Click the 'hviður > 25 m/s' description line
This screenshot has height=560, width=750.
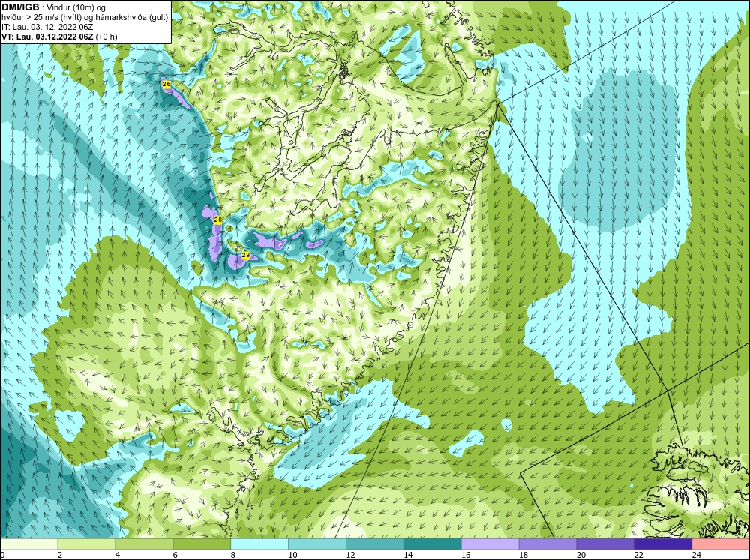[x=85, y=17]
